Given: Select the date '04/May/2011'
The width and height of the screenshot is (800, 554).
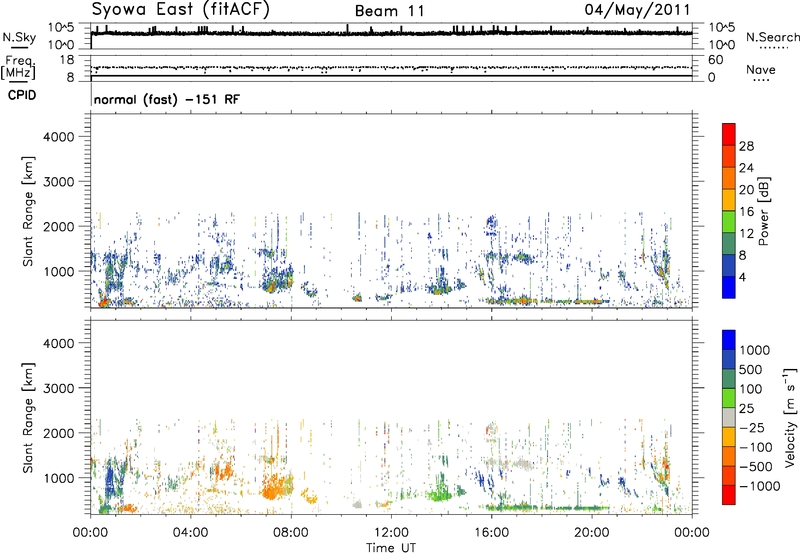Looking at the screenshot, I should click(637, 10).
